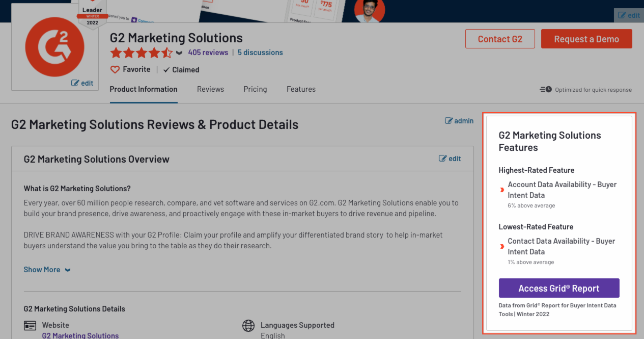
Task: Switch to the Reviews tab
Action: 210,89
